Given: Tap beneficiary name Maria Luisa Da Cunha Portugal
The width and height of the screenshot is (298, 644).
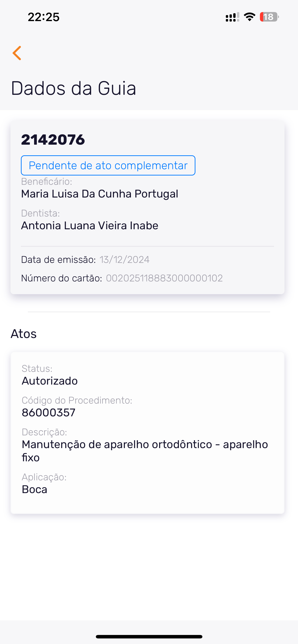Looking at the screenshot, I should pos(100,194).
